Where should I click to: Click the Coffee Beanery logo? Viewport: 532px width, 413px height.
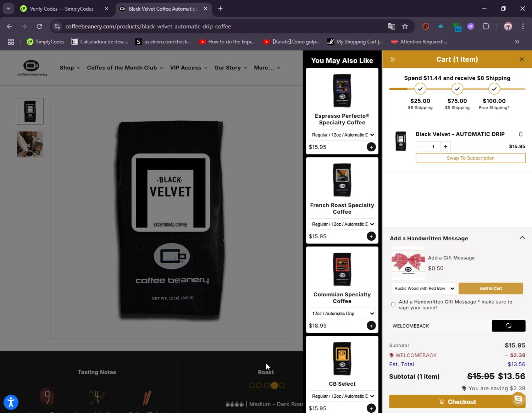[x=32, y=68]
